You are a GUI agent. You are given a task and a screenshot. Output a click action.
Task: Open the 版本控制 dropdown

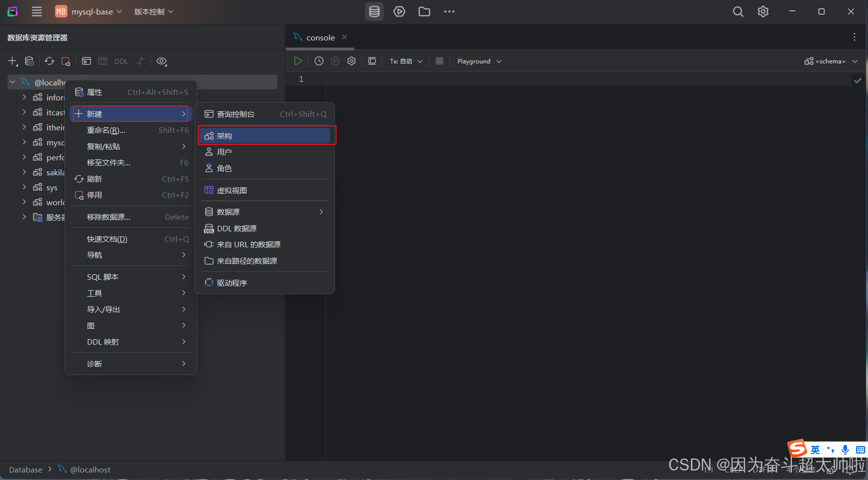click(153, 11)
